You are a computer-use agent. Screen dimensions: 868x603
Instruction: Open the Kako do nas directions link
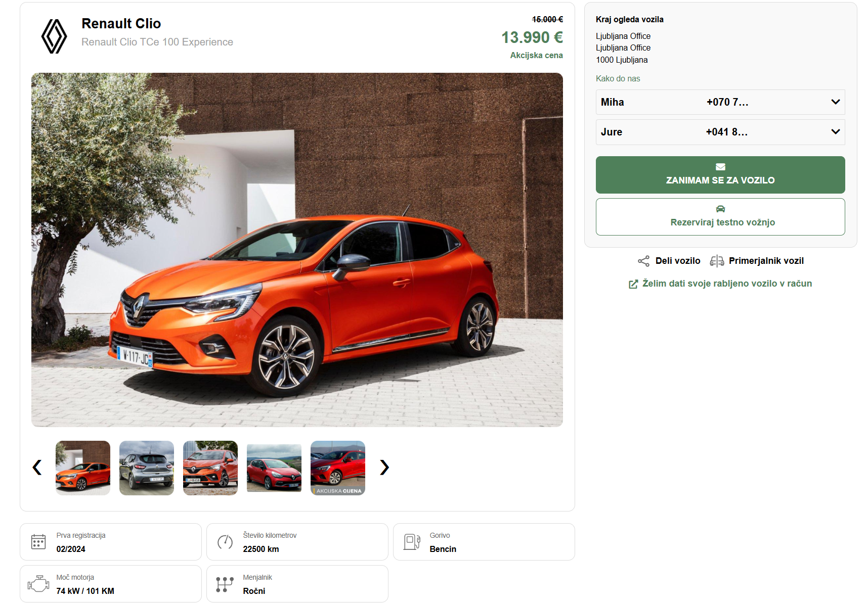[x=618, y=78]
